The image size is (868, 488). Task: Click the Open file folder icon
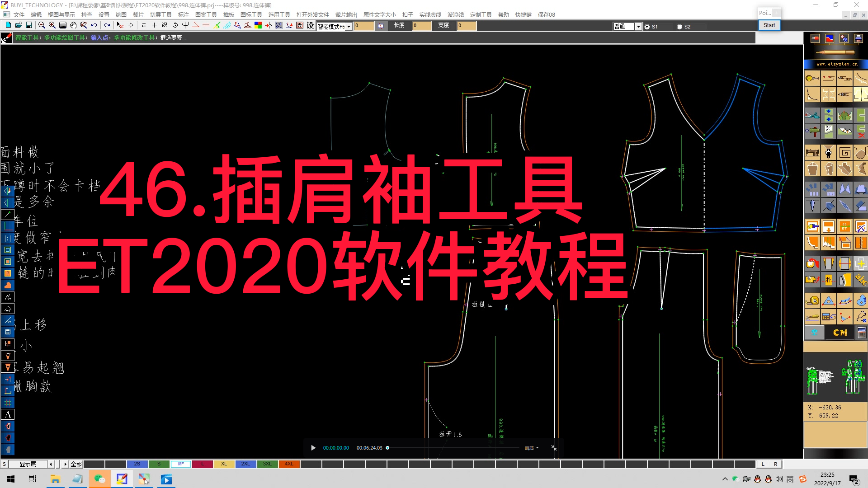19,25
